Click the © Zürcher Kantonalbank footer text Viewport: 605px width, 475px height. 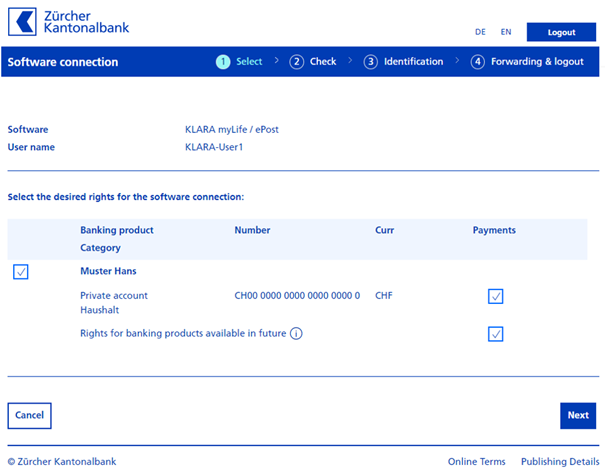coord(62,461)
